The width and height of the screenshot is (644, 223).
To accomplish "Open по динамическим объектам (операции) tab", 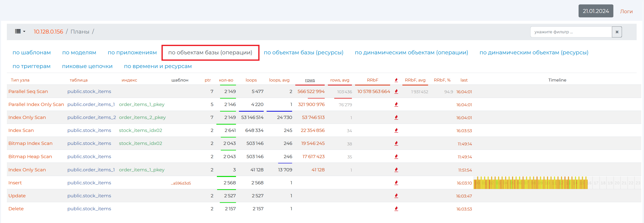I will [x=411, y=52].
